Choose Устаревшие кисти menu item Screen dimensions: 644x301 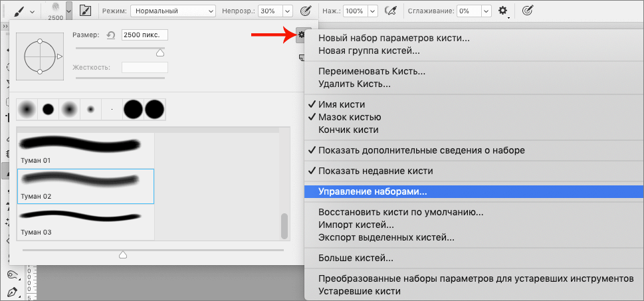[360, 291]
